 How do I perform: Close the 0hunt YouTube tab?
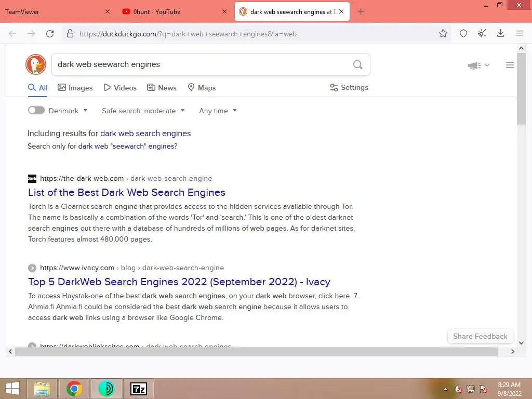(224, 11)
